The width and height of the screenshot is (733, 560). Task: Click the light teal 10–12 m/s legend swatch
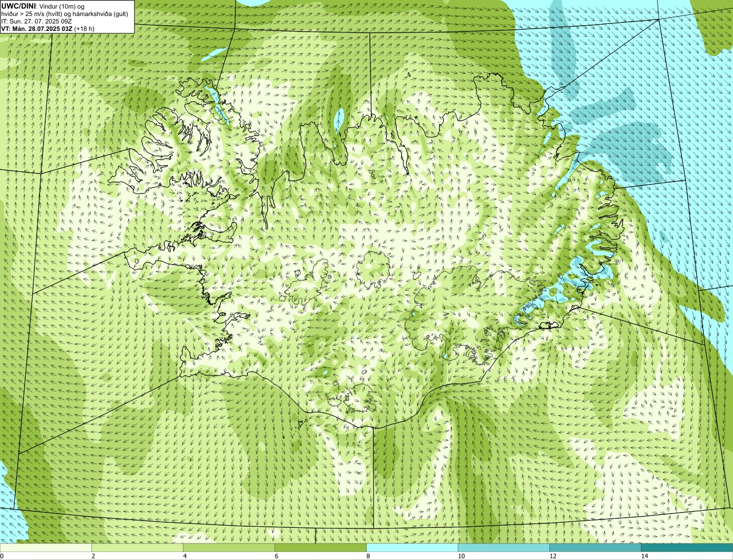[x=504, y=547]
